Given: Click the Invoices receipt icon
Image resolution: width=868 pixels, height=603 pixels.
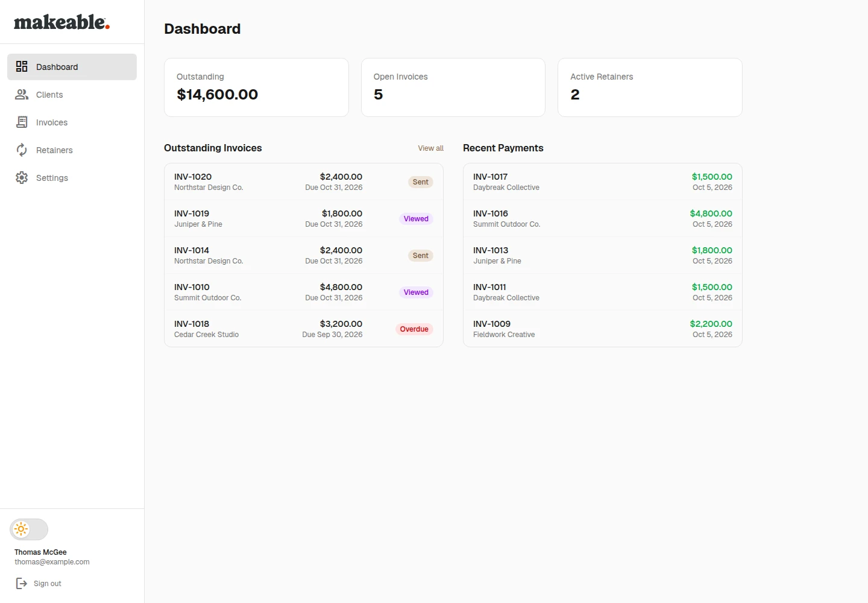Looking at the screenshot, I should pos(22,122).
